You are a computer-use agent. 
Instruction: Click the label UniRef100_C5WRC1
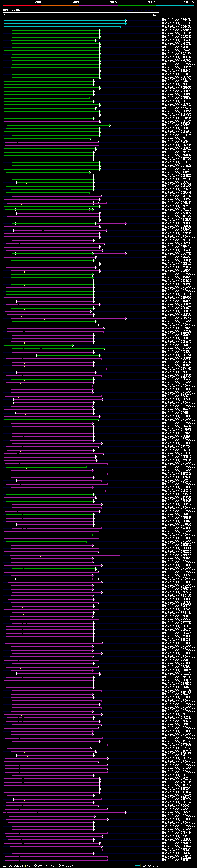pyautogui.click(x=177, y=67)
